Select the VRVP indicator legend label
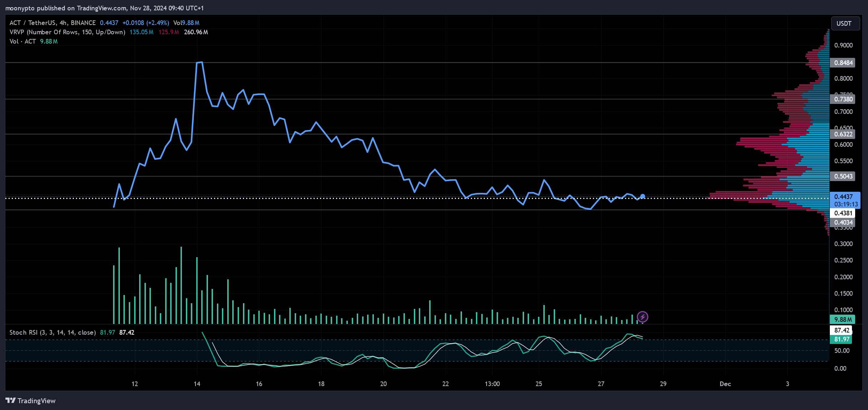 [x=67, y=32]
